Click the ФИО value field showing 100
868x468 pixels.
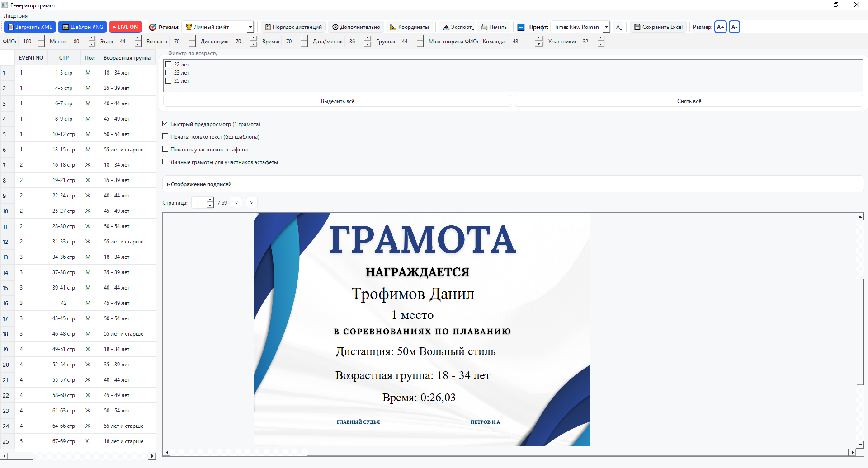[28, 42]
